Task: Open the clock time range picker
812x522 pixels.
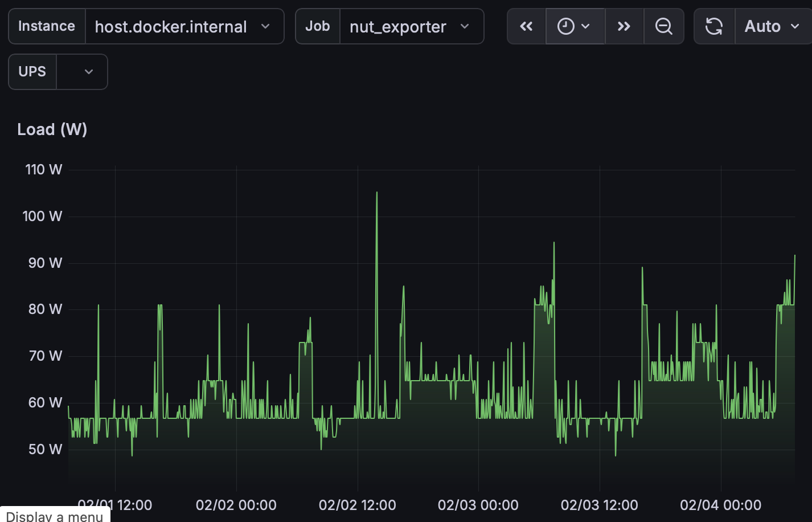Action: [575, 26]
